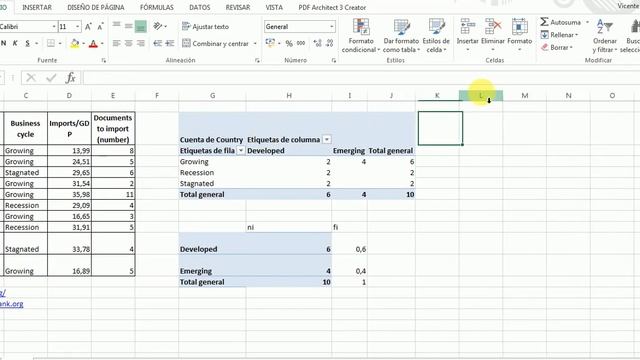Open Etiquetas de fila filter dropdown
Viewport: 640px width, 360px height.
pyautogui.click(x=241, y=151)
